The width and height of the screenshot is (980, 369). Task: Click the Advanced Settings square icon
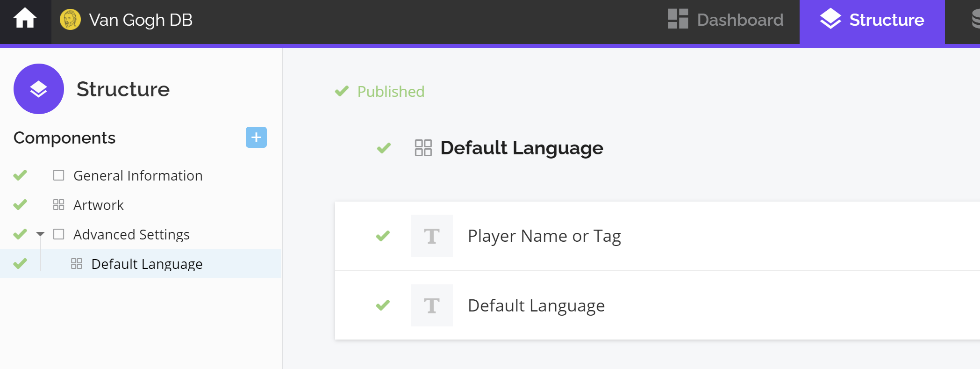58,234
